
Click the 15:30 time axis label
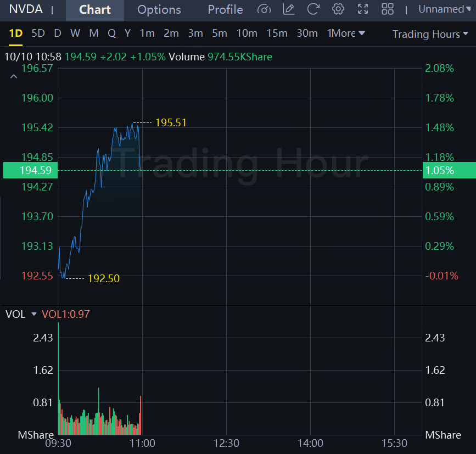pyautogui.click(x=394, y=444)
